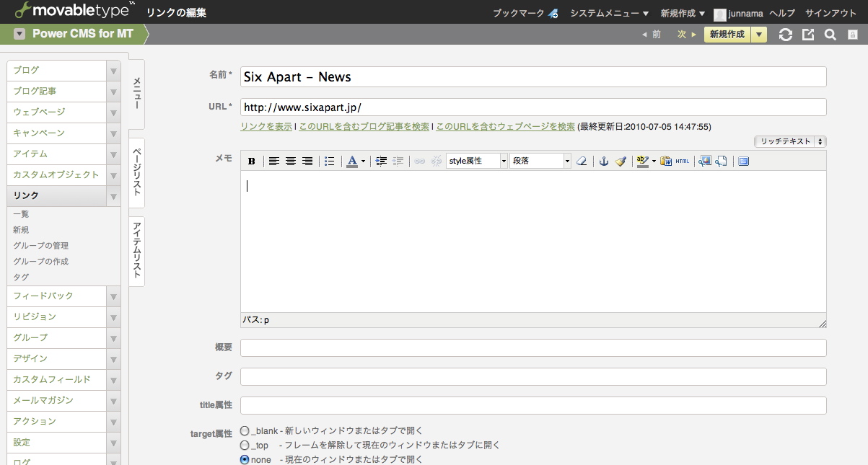Image resolution: width=868 pixels, height=465 pixels.
Task: Align memo text to the right
Action: [307, 161]
